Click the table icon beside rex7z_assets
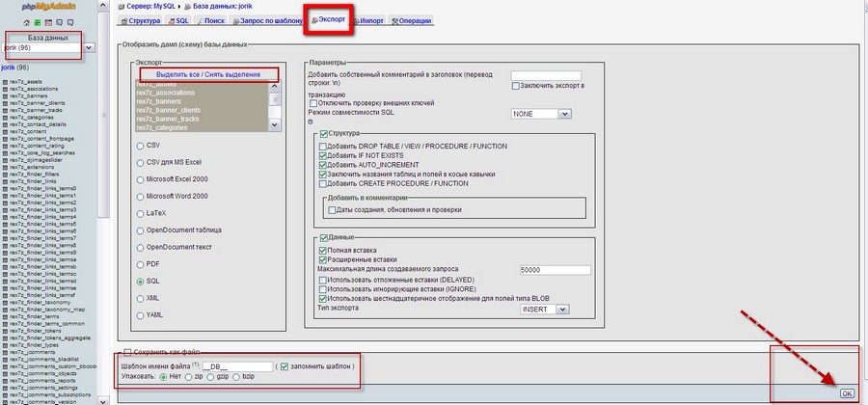This screenshot has width=868, height=405. (x=6, y=82)
